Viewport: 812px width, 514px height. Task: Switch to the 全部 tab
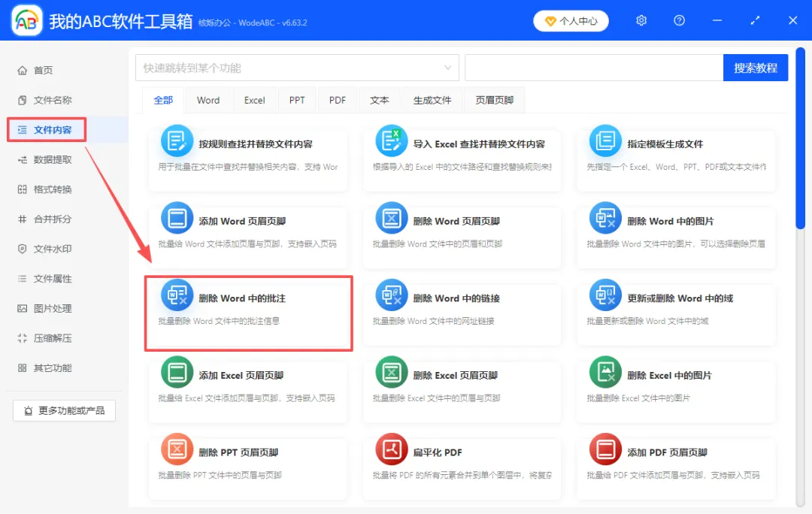pyautogui.click(x=163, y=100)
